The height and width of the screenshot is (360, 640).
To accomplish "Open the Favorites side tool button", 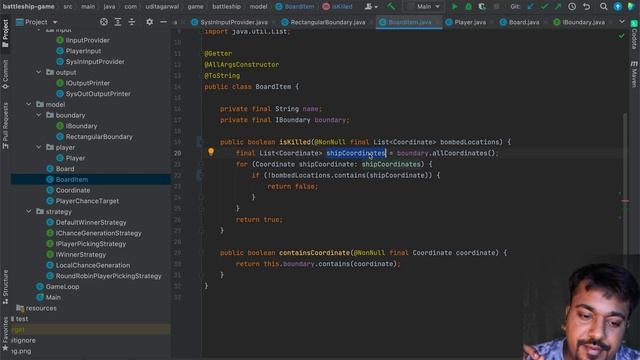I will [5, 334].
